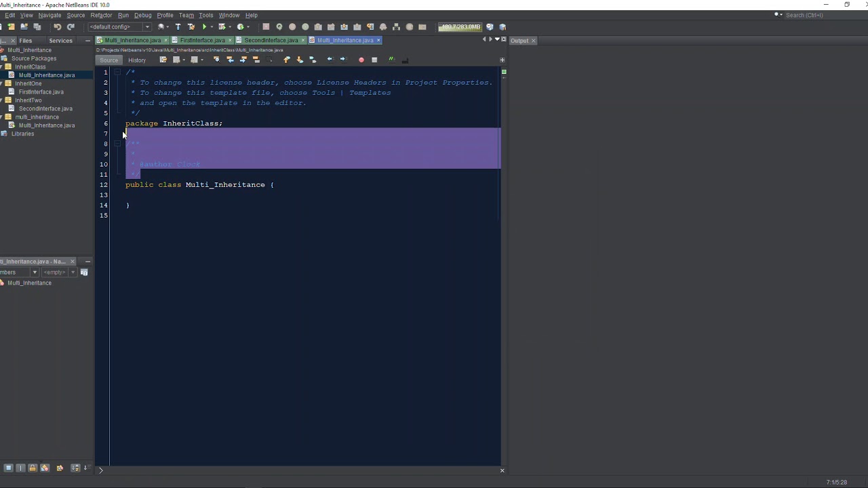Toggle the History view button

coord(137,60)
